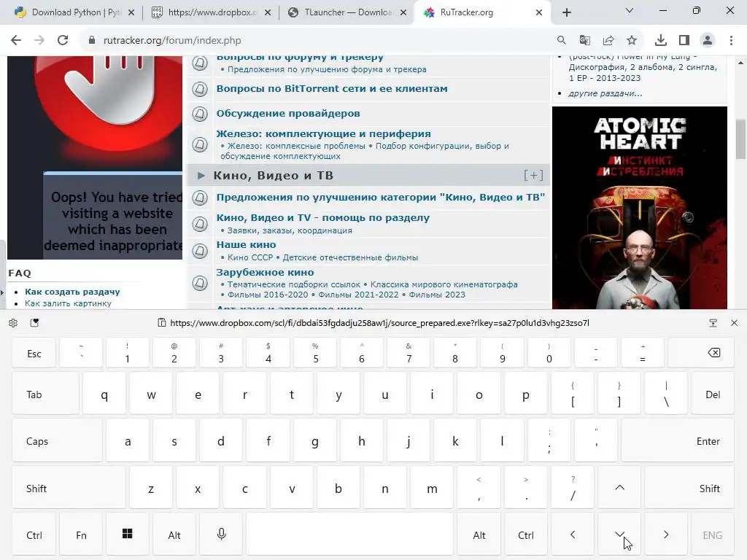747x560 pixels.
Task: Tap the Enter key
Action: [x=678, y=441]
